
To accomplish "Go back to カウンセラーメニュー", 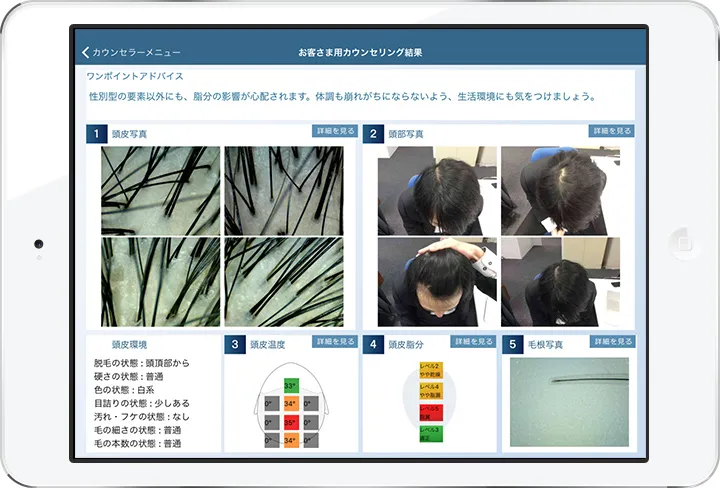I will coord(136,52).
